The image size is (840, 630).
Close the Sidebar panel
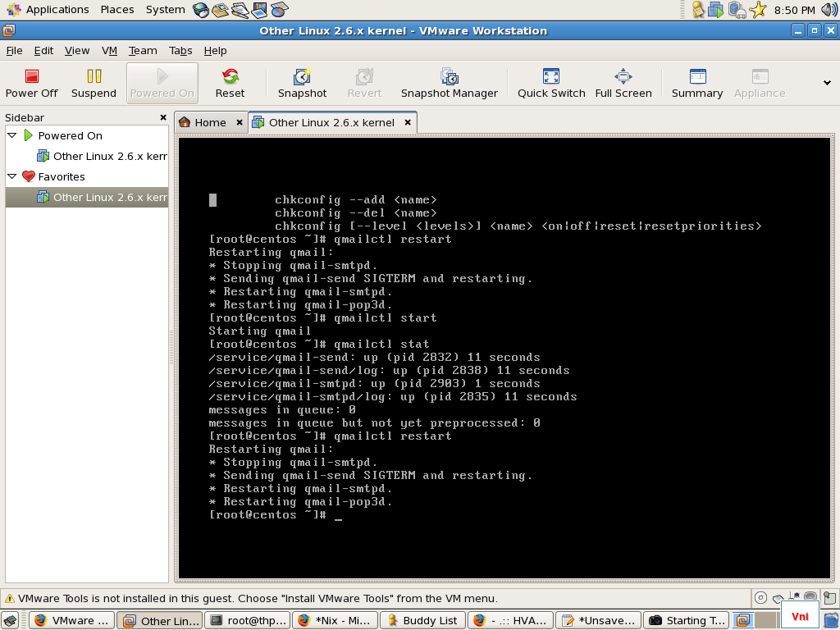(162, 118)
